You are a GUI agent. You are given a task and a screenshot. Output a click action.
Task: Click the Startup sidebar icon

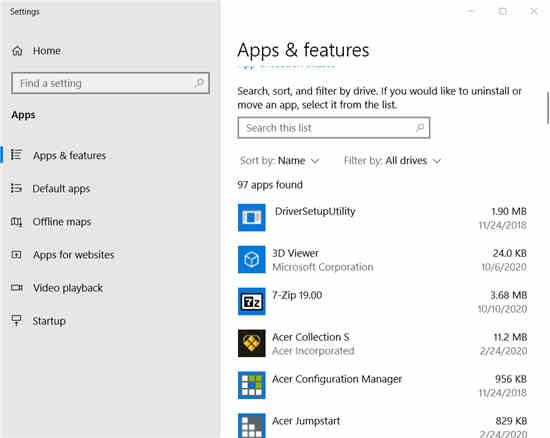[16, 321]
